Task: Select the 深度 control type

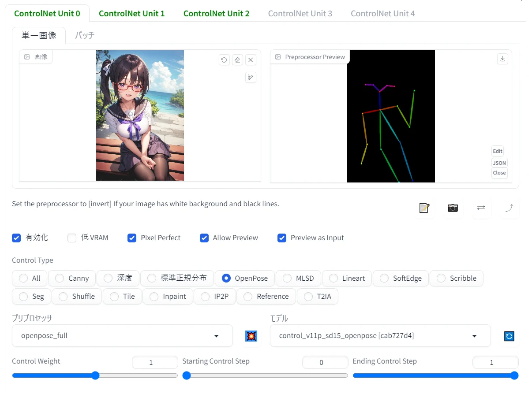Action: [118, 278]
